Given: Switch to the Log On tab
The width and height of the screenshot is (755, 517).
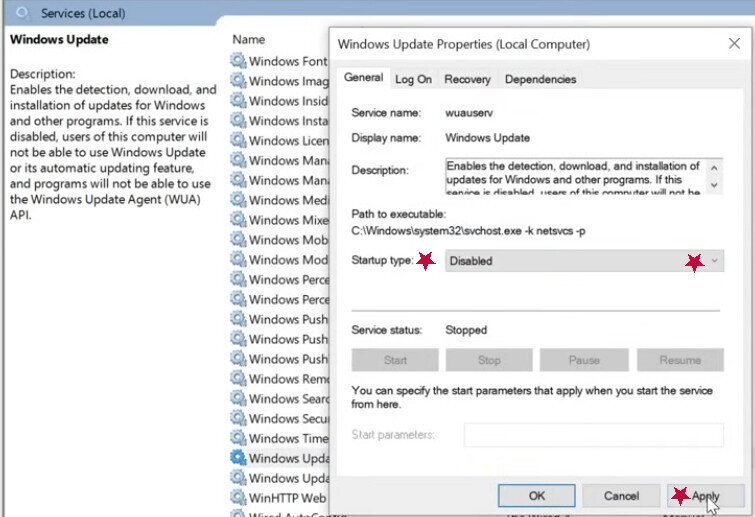Looking at the screenshot, I should [413, 79].
